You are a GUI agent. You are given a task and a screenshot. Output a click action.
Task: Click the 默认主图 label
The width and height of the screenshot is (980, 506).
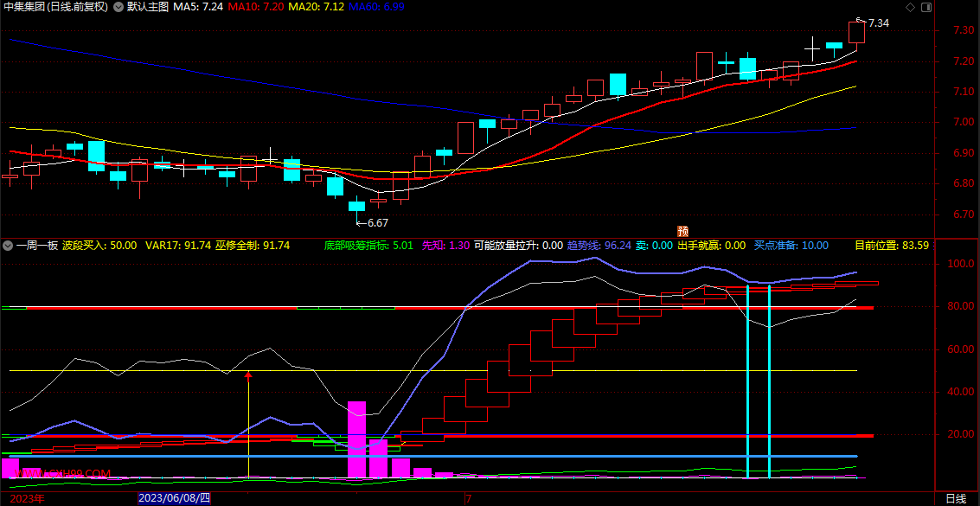pyautogui.click(x=148, y=8)
